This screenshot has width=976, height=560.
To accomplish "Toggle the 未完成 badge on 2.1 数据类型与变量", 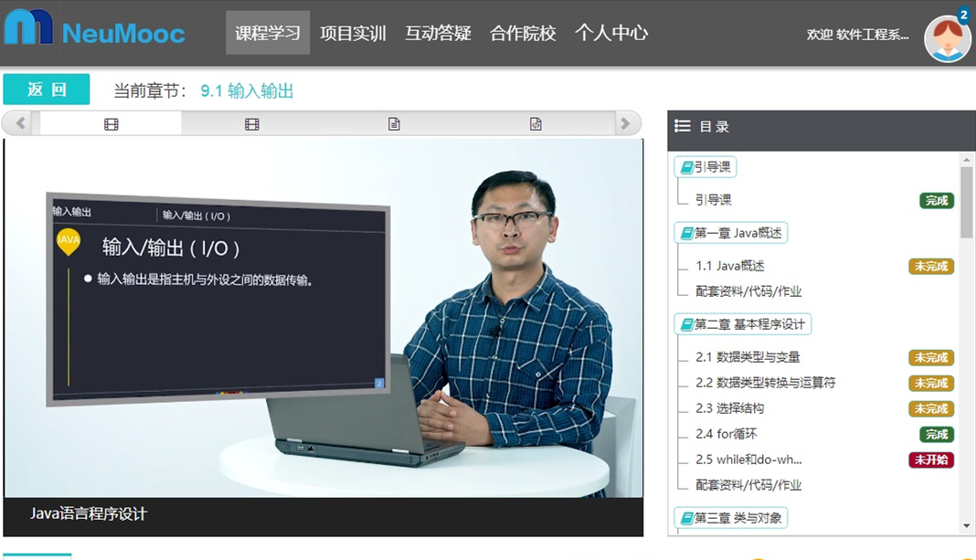I will (931, 357).
